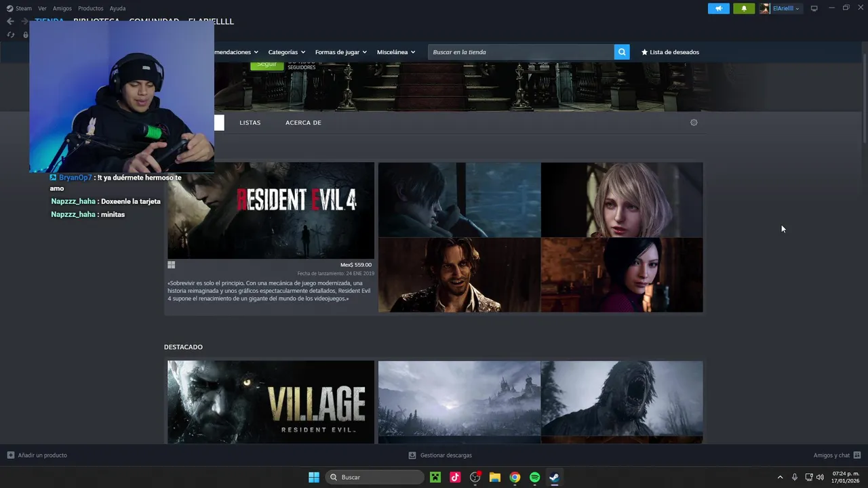
Task: Open the Ashley blonde character screenshot
Action: 622,199
